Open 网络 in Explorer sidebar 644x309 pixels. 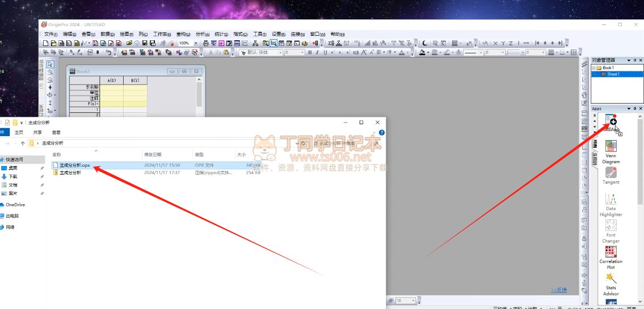(10, 227)
